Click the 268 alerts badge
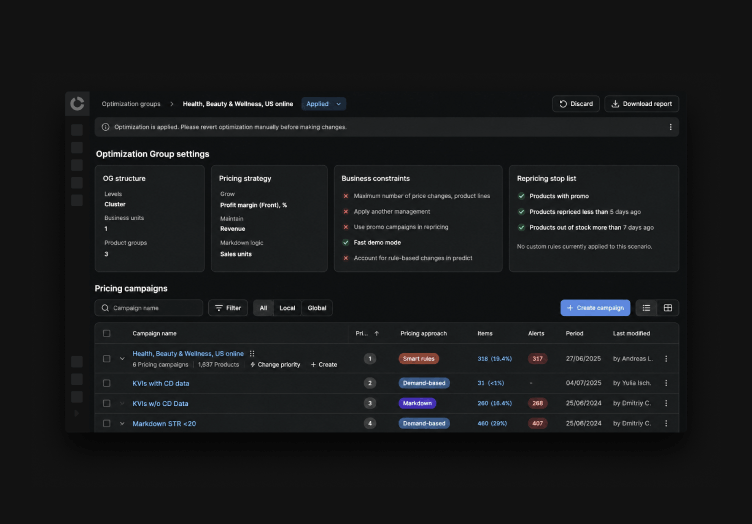752x524 pixels. (537, 403)
